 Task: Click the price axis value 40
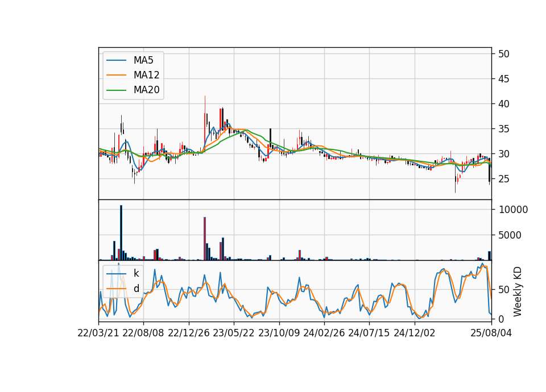pyautogui.click(x=504, y=104)
